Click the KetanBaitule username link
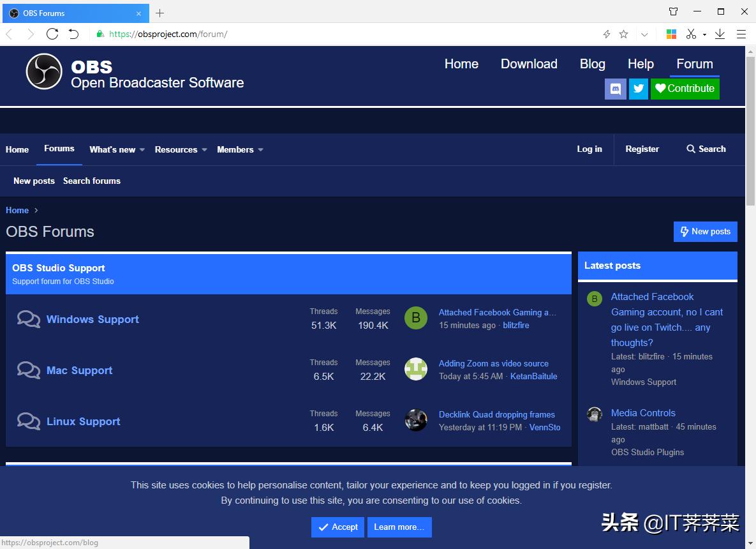This screenshot has width=756, height=549. click(534, 376)
